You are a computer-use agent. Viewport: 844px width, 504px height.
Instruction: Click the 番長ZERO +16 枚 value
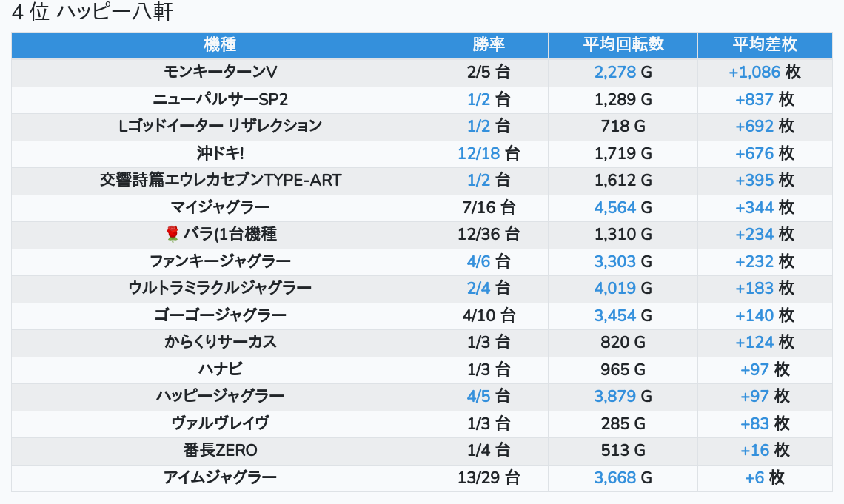765,450
